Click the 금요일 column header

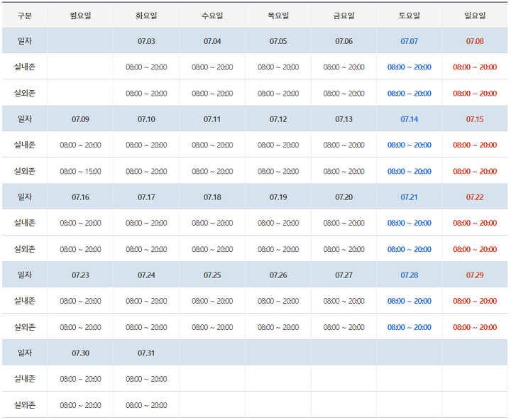[344, 16]
